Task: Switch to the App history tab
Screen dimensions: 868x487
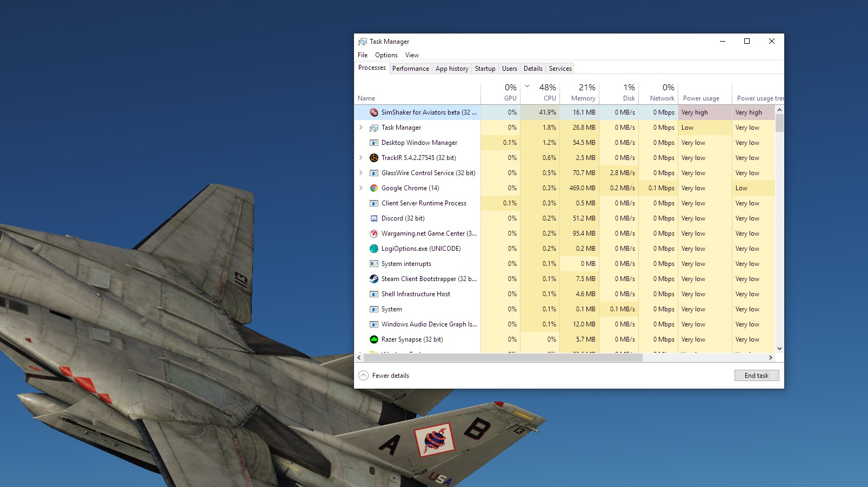Action: 452,69
